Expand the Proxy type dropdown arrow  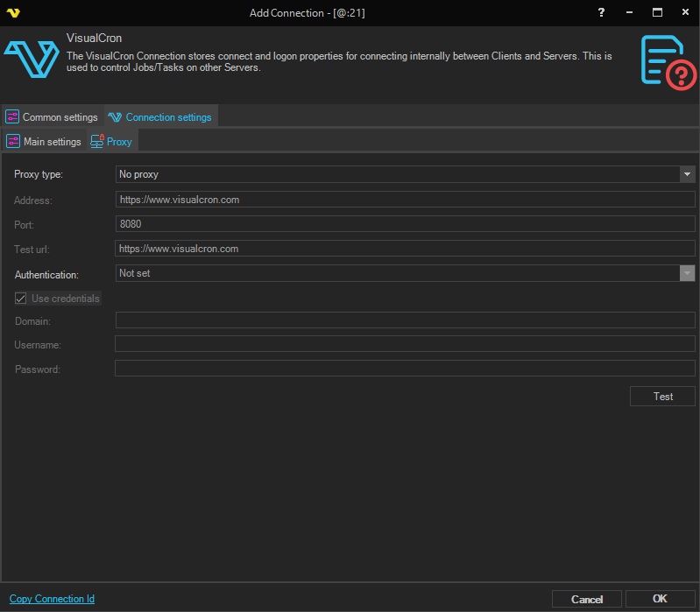pos(687,174)
